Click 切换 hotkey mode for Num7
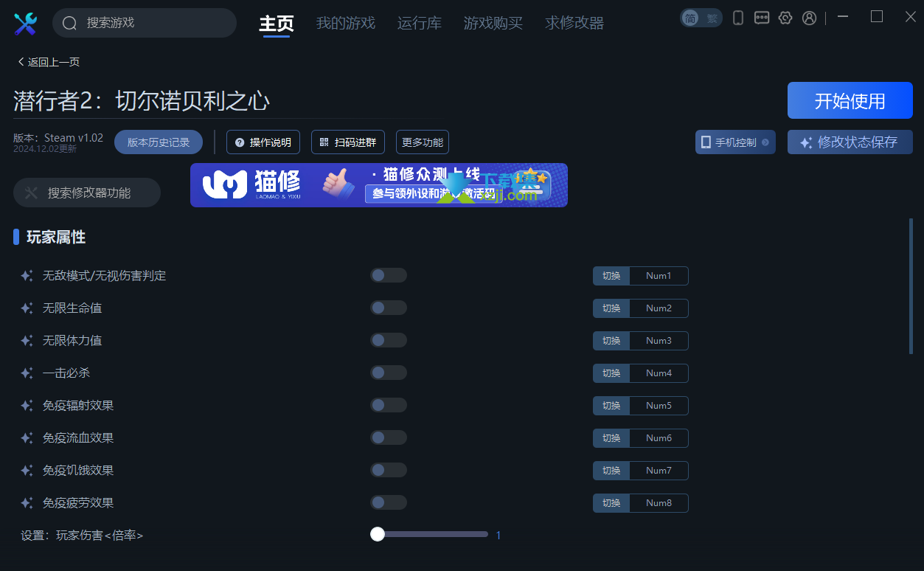The width and height of the screenshot is (924, 571). (611, 471)
